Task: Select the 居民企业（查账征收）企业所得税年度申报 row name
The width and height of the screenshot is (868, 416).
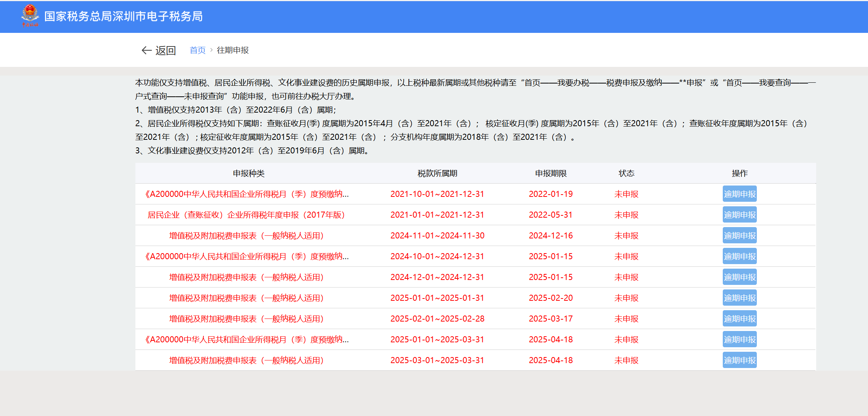Action: tap(246, 215)
